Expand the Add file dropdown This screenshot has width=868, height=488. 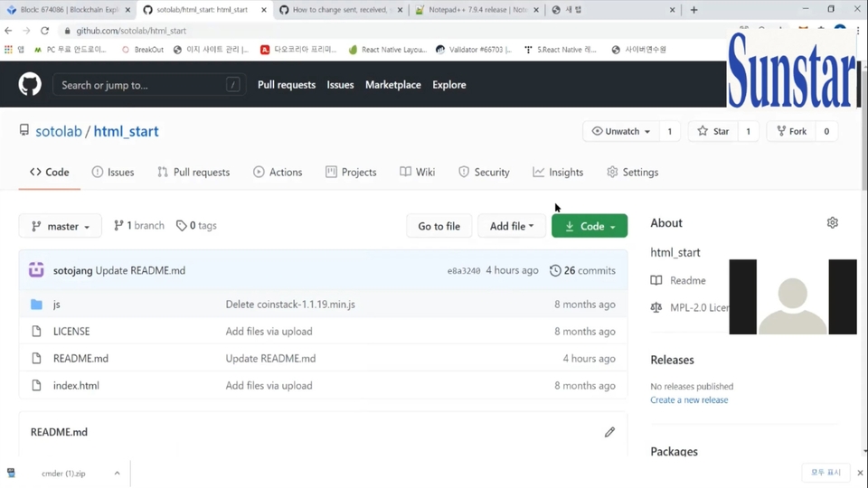pyautogui.click(x=512, y=226)
